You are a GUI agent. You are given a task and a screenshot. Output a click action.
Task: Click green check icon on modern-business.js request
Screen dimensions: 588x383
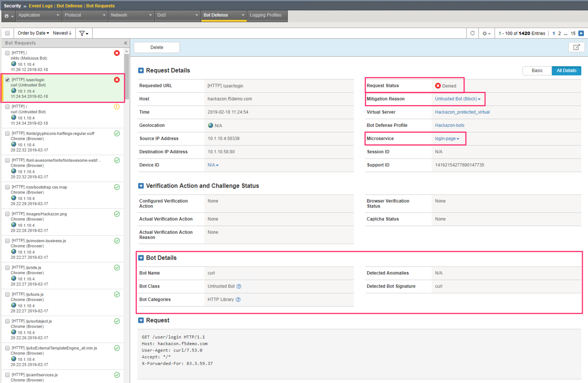tap(117, 241)
